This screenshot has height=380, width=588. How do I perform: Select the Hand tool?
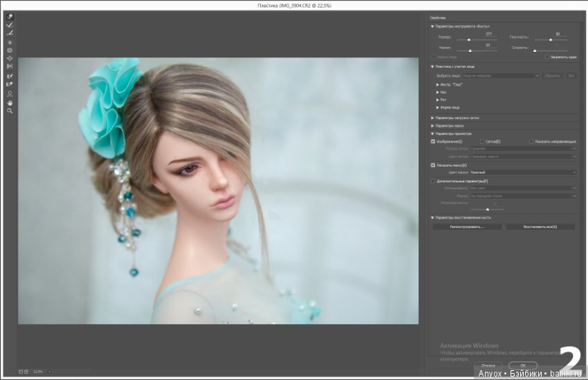point(10,102)
